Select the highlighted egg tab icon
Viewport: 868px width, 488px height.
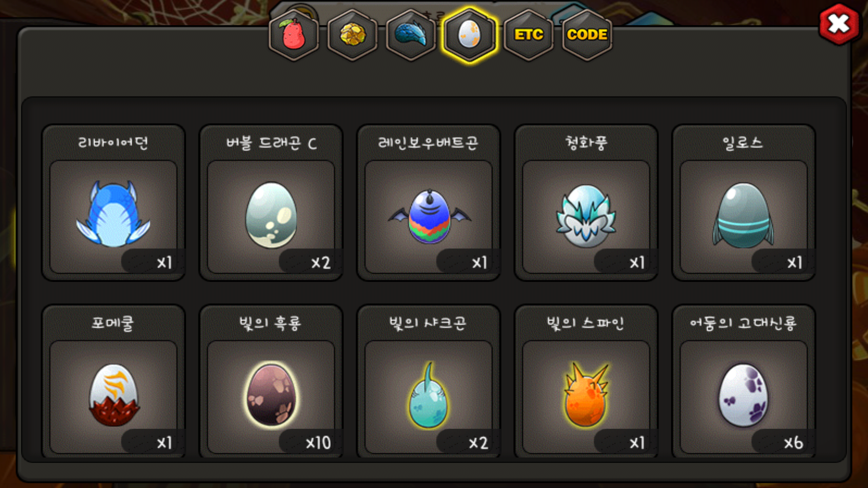point(470,35)
